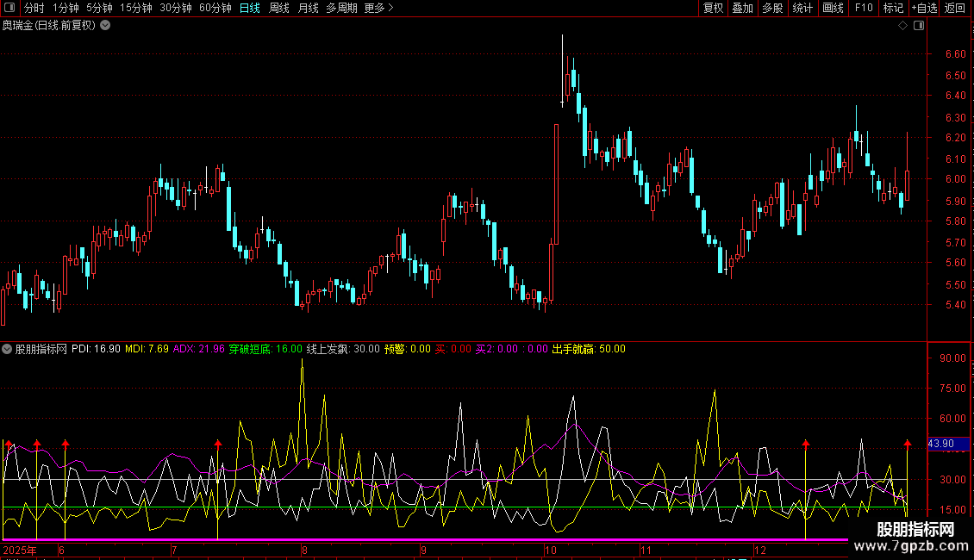The width and height of the screenshot is (974, 560).
Task: Open F10 company information
Action: [863, 9]
